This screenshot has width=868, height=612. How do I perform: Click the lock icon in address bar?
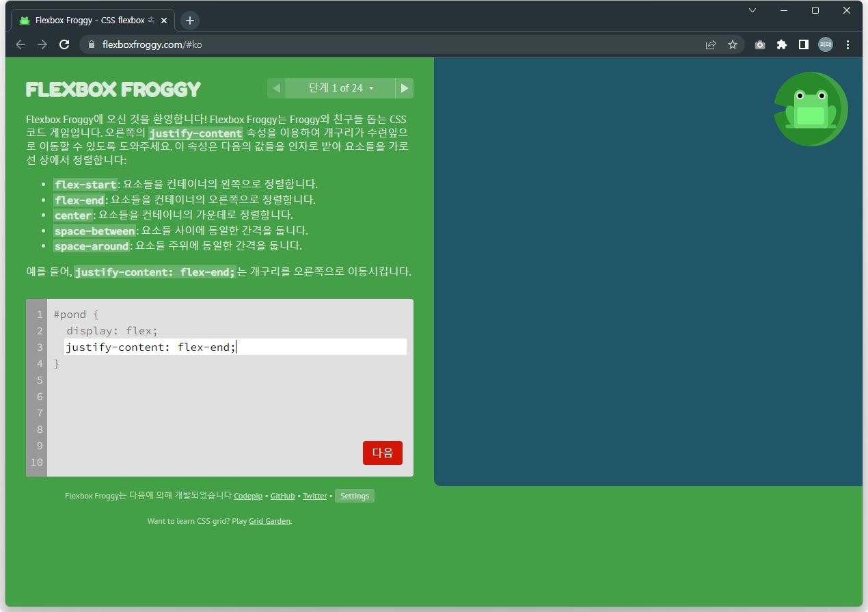[92, 44]
